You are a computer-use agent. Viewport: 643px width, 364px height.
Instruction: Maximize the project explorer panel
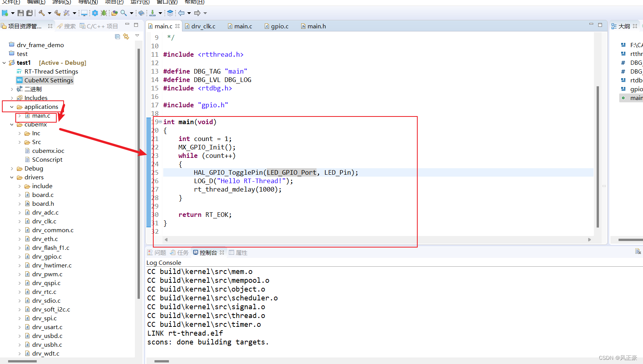coord(136,25)
